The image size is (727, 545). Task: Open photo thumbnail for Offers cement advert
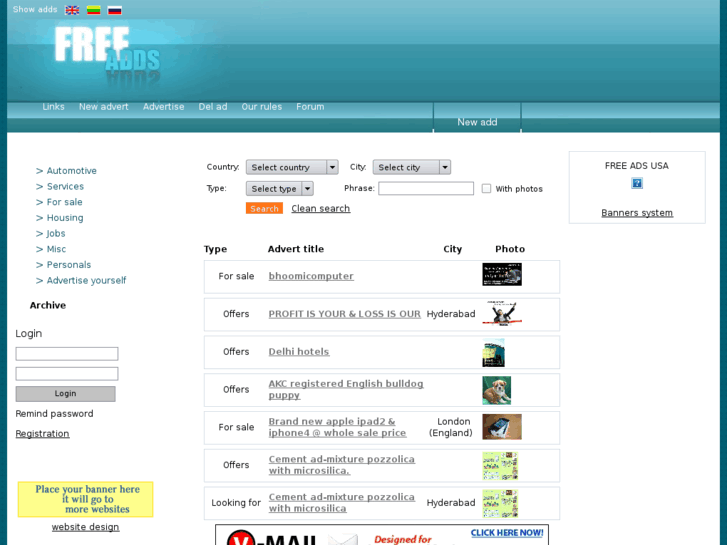coord(500,466)
